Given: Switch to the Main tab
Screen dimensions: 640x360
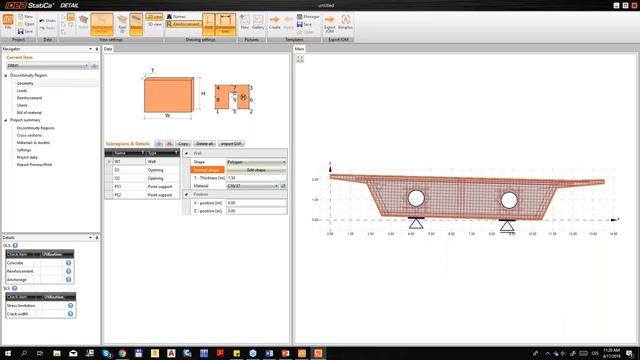Looking at the screenshot, I should click(x=299, y=49).
